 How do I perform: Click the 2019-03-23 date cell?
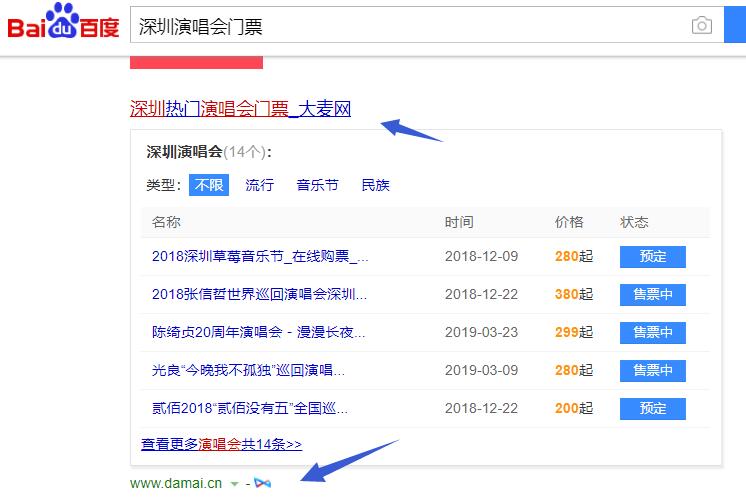tap(481, 332)
